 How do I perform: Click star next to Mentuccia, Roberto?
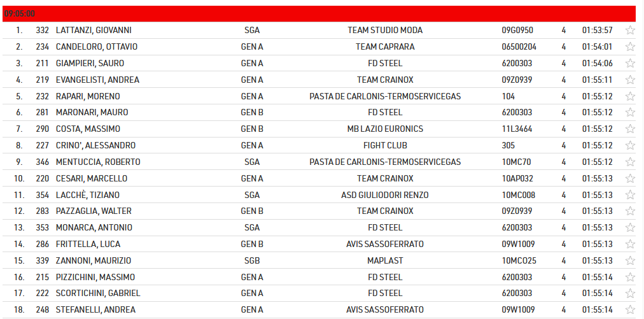pyautogui.click(x=630, y=162)
